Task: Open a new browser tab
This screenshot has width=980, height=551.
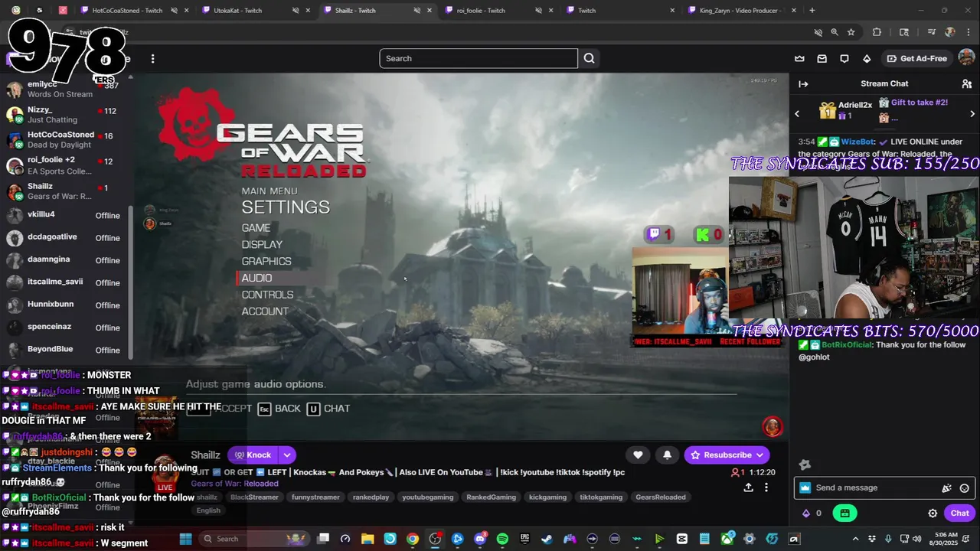Action: (x=812, y=11)
